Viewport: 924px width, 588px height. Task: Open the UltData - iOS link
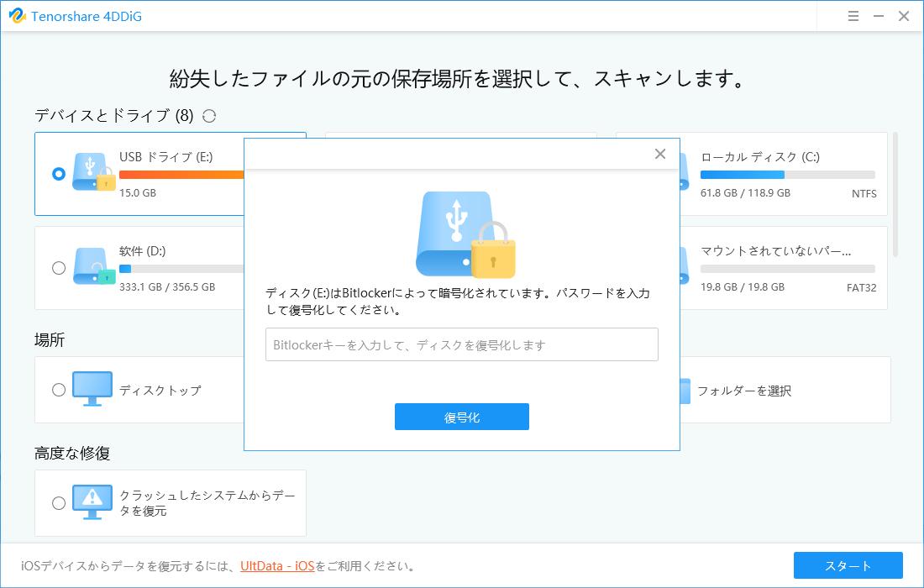[x=277, y=566]
